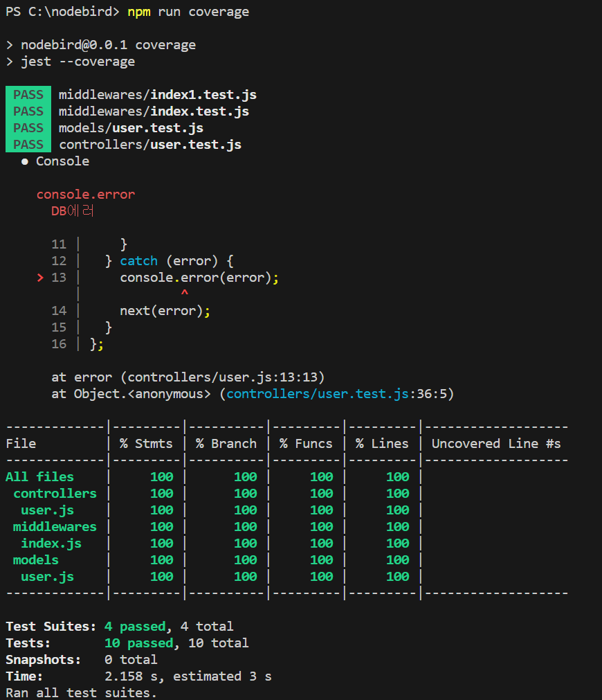Click the 'Test Suites:' summary label
This screenshot has height=700, width=602.
coord(51,627)
